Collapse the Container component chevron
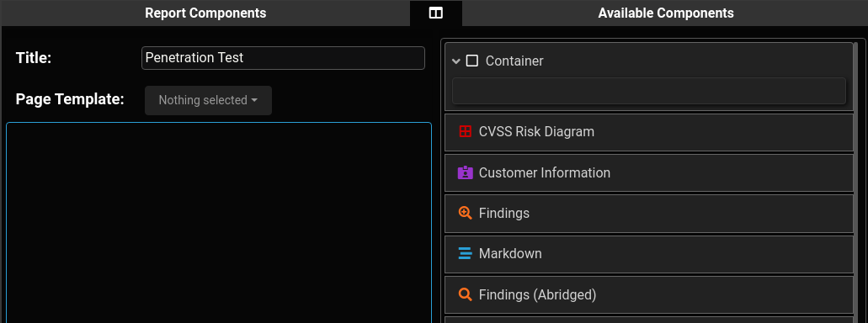 [x=456, y=61]
